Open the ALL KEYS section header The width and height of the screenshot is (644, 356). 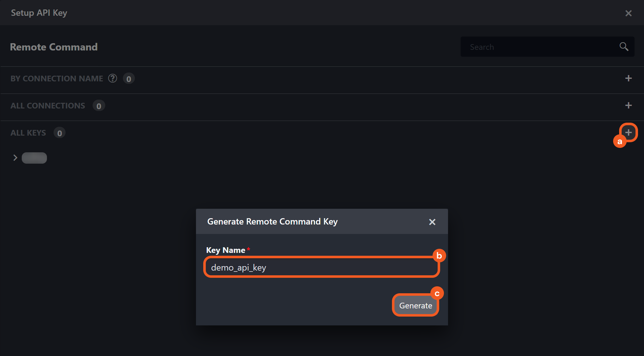[x=28, y=133]
